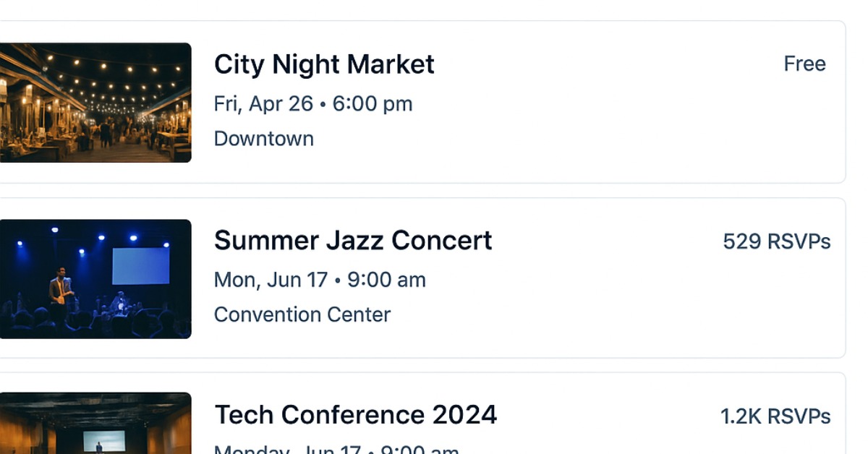868x454 pixels.
Task: Click the City Night Market title
Action: tap(324, 64)
